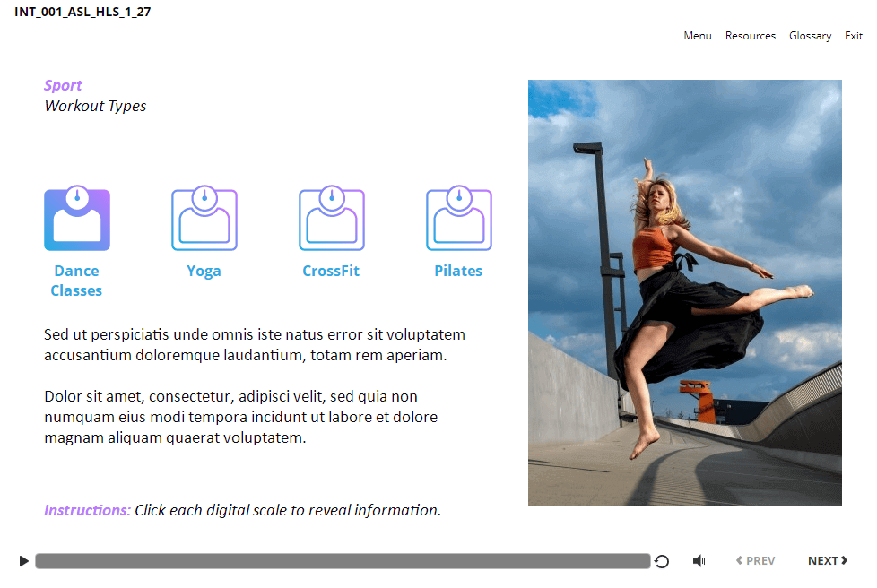Mute audio with the speaker icon
877x588 pixels.
click(x=699, y=561)
